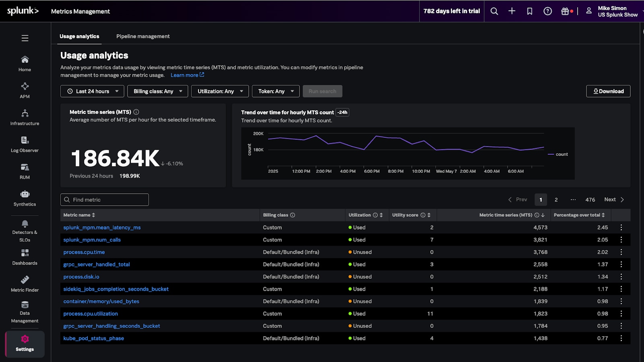This screenshot has height=362, width=644.
Task: Click info icon beside Utilization column
Action: [375, 215]
